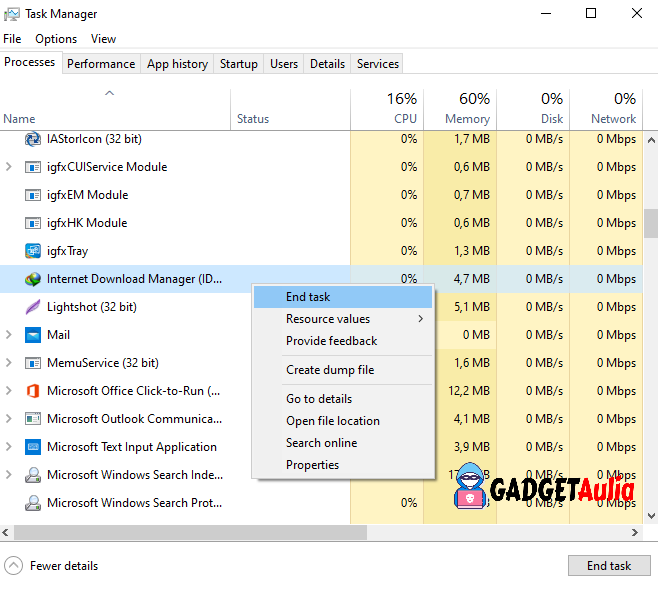Choose Properties in context menu
Viewport: 658px width, 589px height.
click(x=343, y=465)
